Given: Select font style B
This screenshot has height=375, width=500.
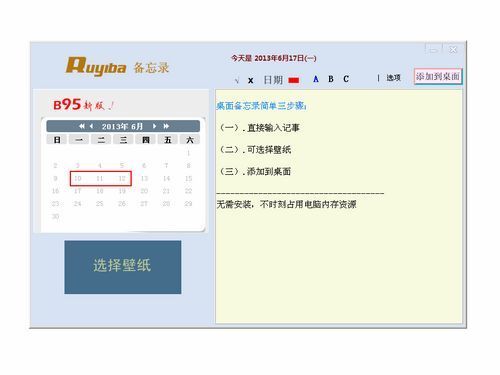Looking at the screenshot, I should [x=331, y=79].
